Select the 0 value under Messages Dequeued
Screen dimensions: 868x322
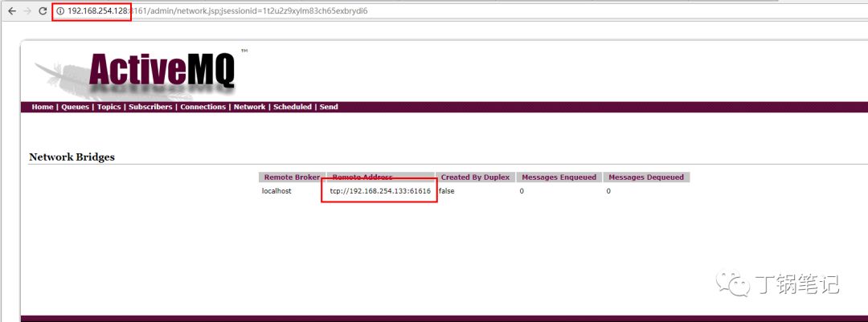[x=608, y=191]
